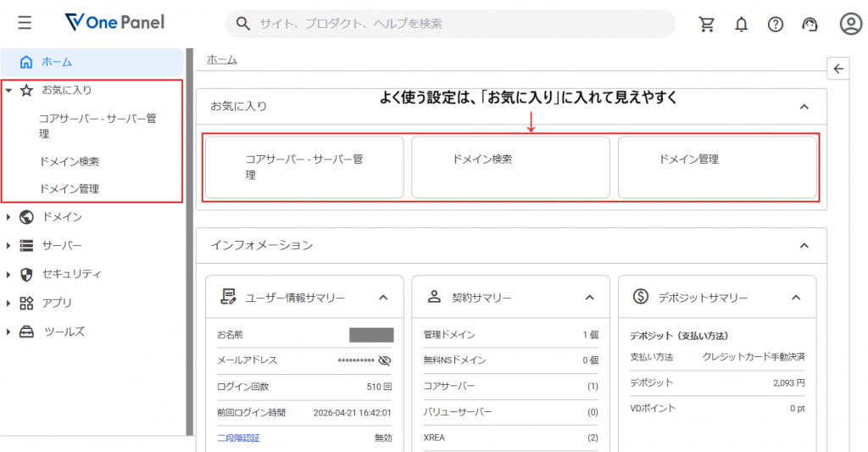Click the ログイン回数 value 510 回
Image resolution: width=868 pixels, height=452 pixels.
[x=379, y=387]
